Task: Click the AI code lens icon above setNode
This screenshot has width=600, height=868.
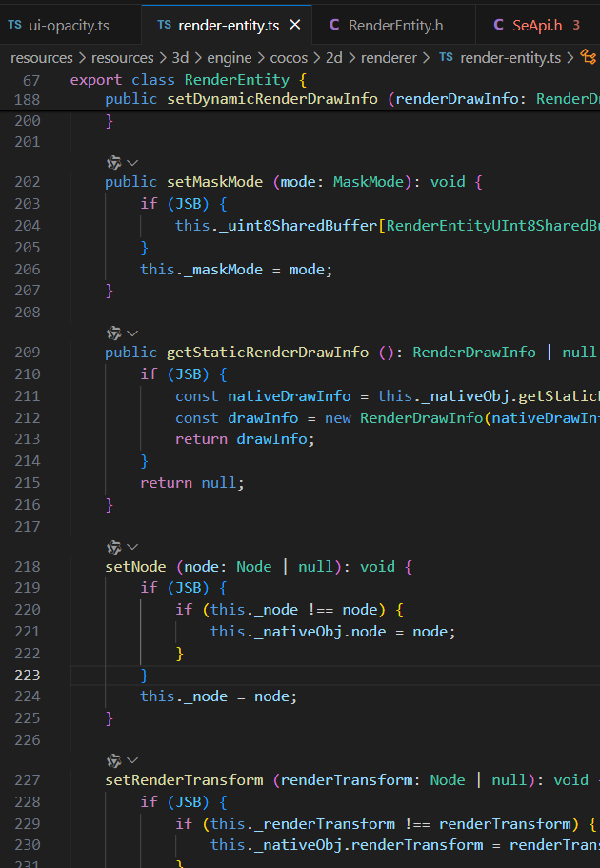Action: 114,548
